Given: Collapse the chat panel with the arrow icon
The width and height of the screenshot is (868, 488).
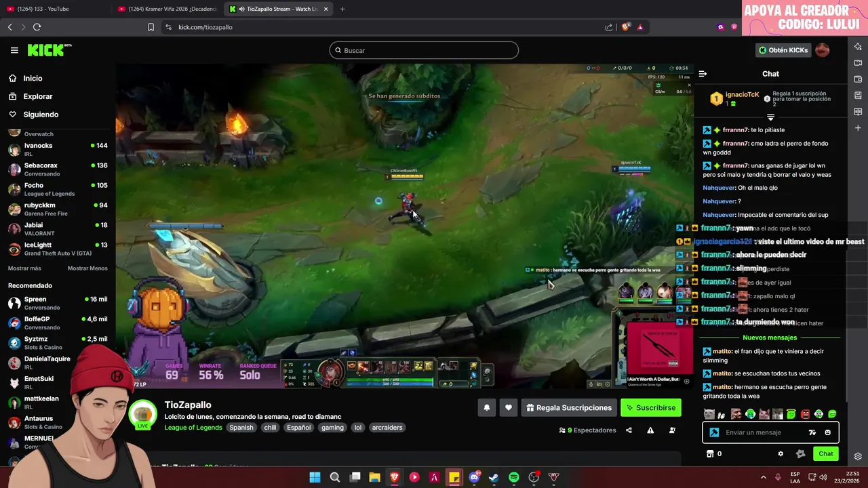Looking at the screenshot, I should pos(703,74).
